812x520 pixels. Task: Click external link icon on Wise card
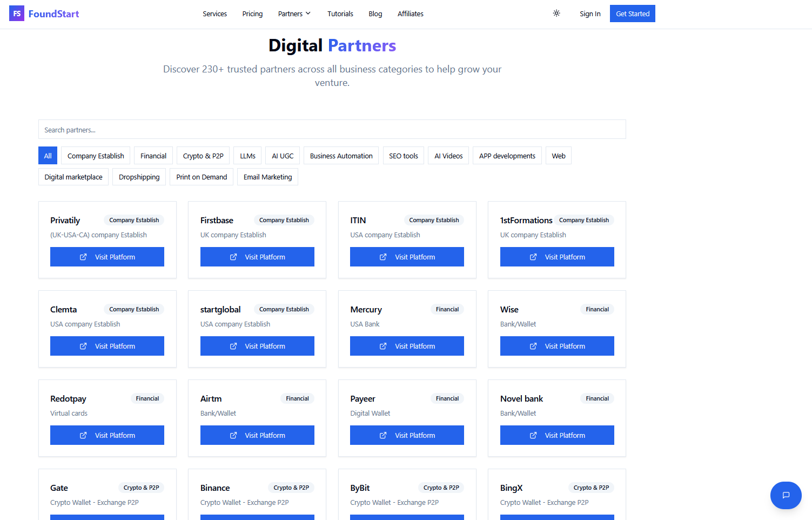[x=533, y=346]
